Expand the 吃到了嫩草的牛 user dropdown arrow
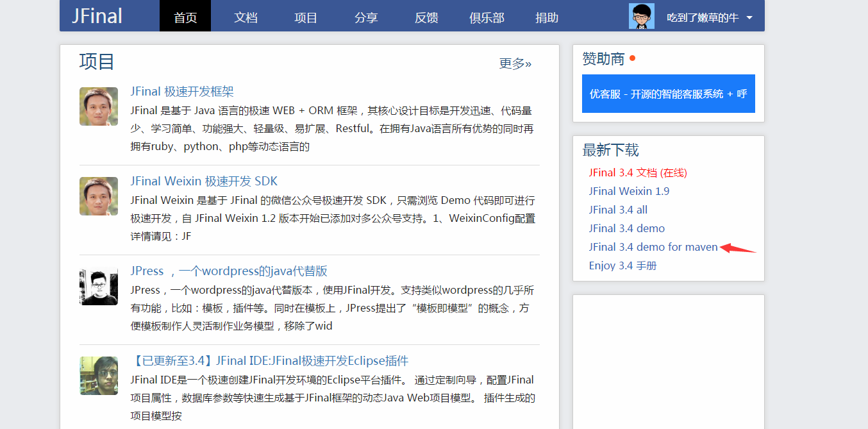This screenshot has width=868, height=429. coord(749,18)
